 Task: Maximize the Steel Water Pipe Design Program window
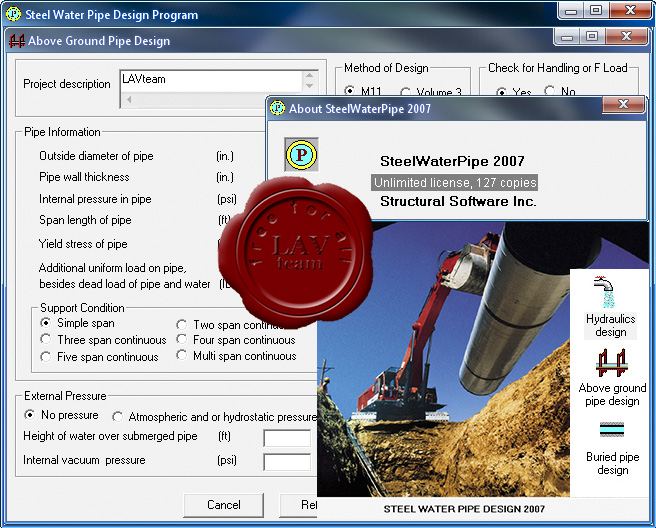(x=596, y=10)
